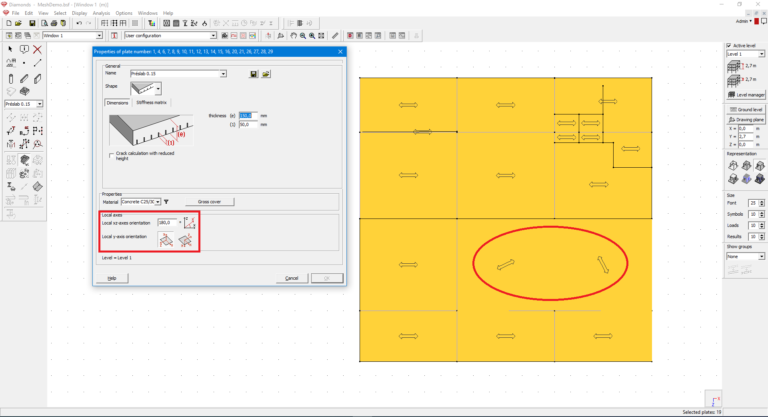The width and height of the screenshot is (768, 417).
Task: Open the Level 1 dropdown
Action: tap(761, 54)
